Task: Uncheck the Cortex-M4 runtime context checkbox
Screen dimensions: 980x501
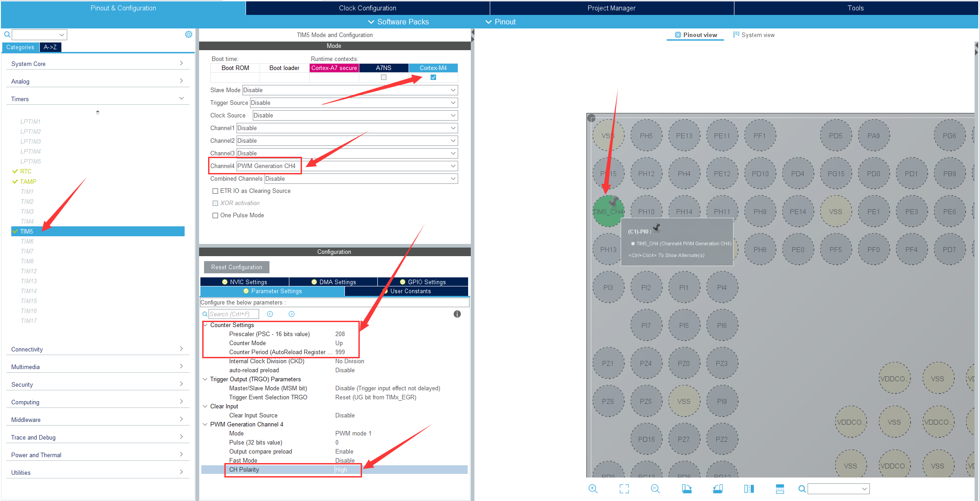Action: (x=433, y=77)
